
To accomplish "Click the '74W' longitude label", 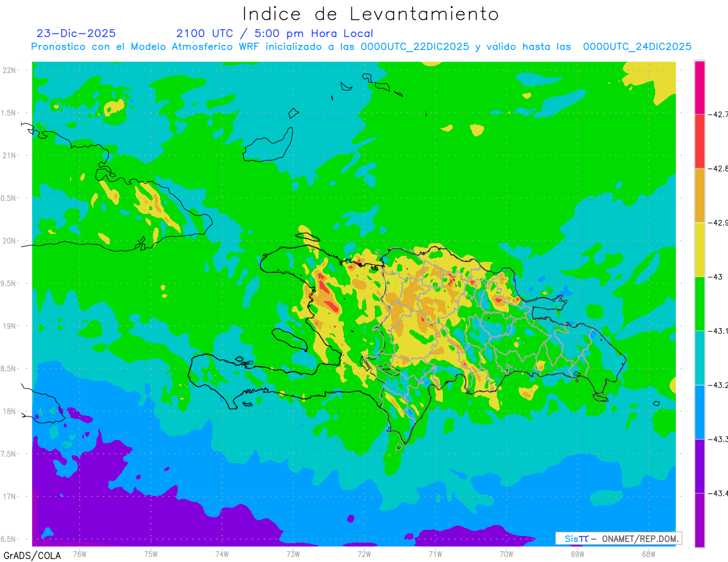I will [x=221, y=554].
